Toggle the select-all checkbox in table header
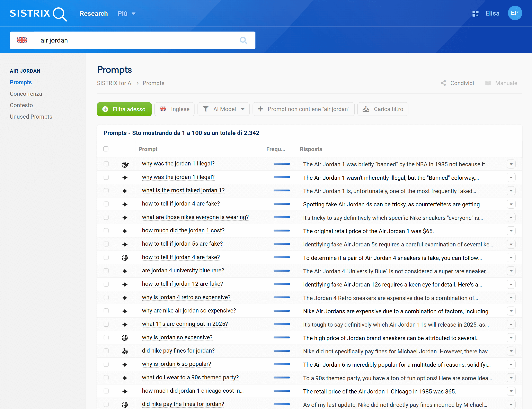This screenshot has height=409, width=532. pos(106,149)
